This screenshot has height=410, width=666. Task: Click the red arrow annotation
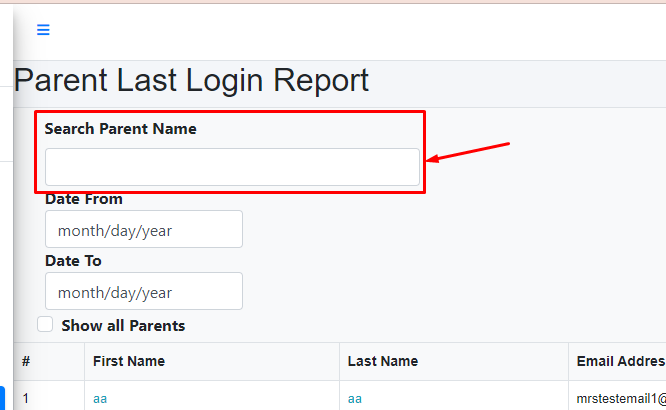(x=468, y=152)
